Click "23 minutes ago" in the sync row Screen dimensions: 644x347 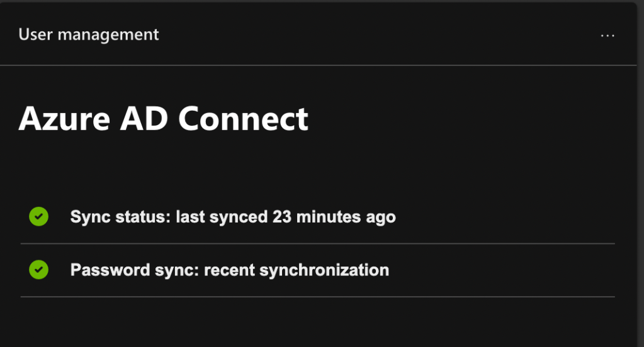tap(334, 218)
